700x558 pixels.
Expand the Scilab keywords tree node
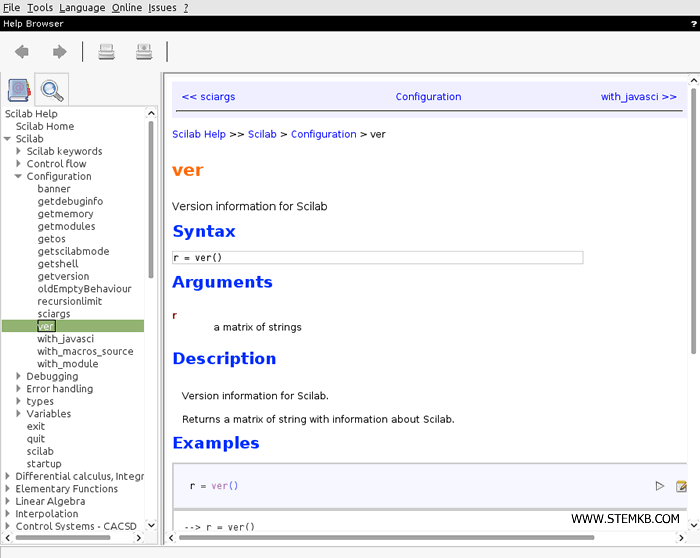pyautogui.click(x=19, y=152)
